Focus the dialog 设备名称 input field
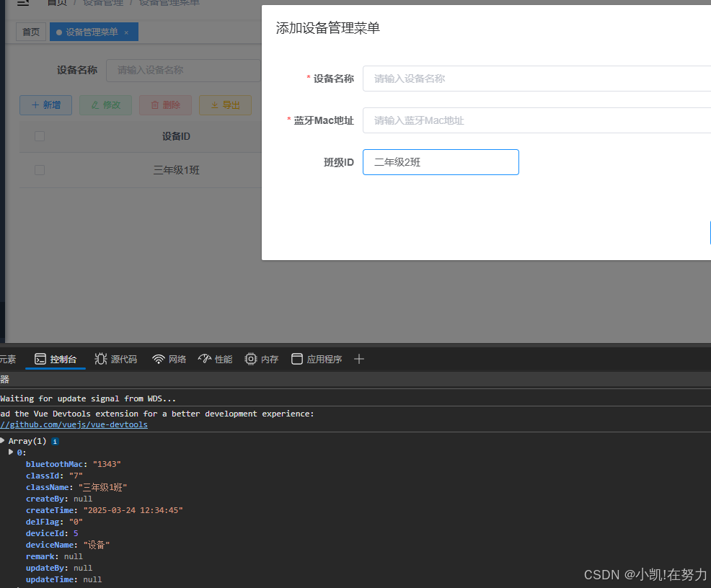 pyautogui.click(x=537, y=79)
